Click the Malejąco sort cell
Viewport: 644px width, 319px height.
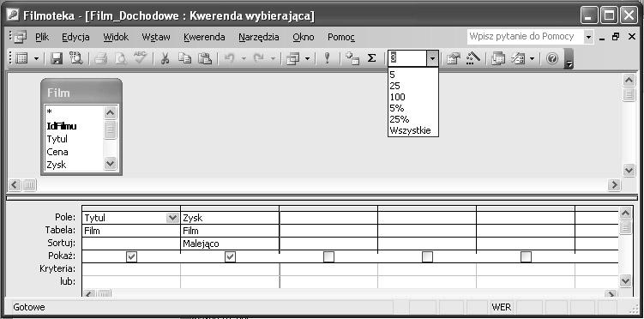click(230, 244)
